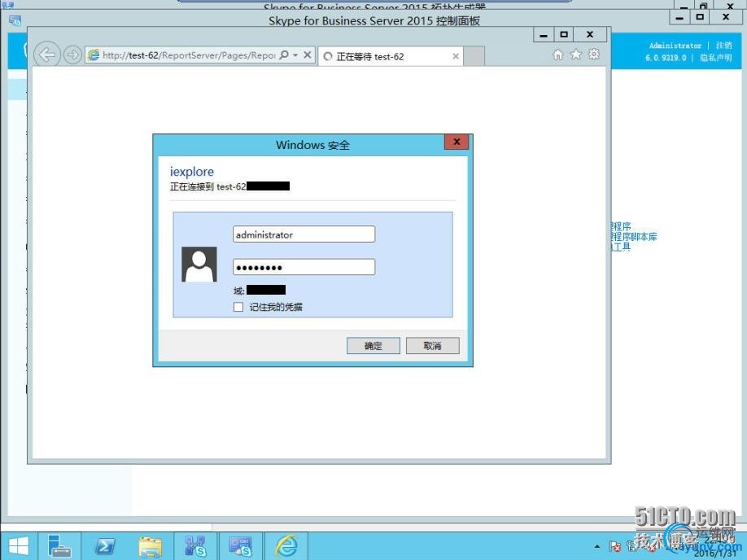Open the IE tools gear menu

pos(593,55)
